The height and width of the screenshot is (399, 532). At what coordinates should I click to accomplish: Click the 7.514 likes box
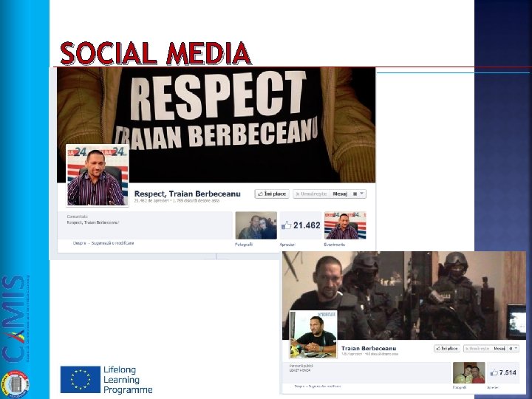(503, 372)
